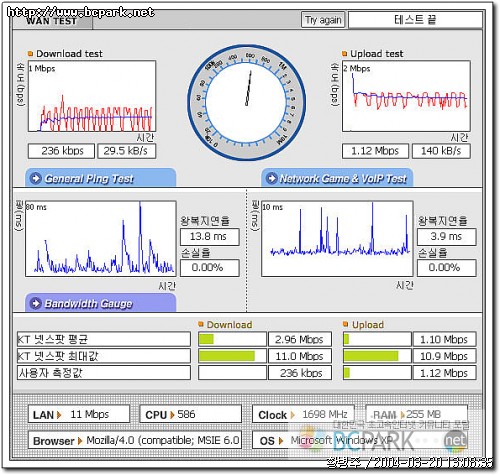Open the Bandwidth Gauge tab
The width and height of the screenshot is (500, 475).
pos(101,303)
